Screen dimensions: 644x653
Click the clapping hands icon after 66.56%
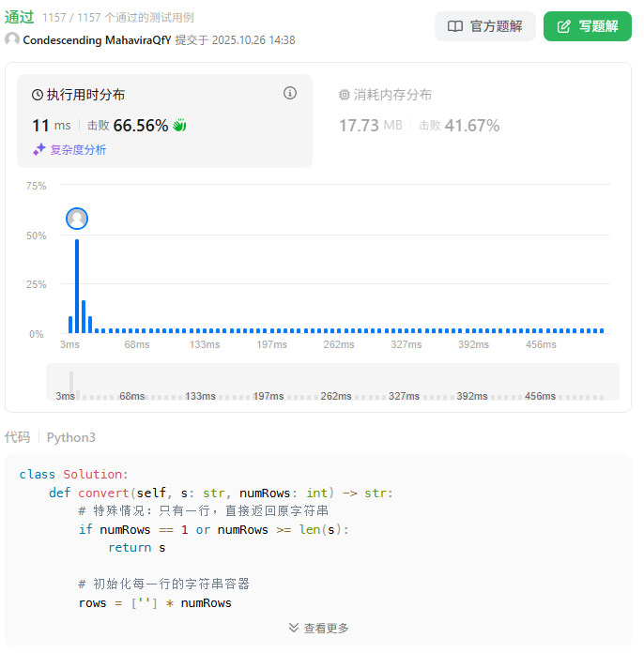179,126
